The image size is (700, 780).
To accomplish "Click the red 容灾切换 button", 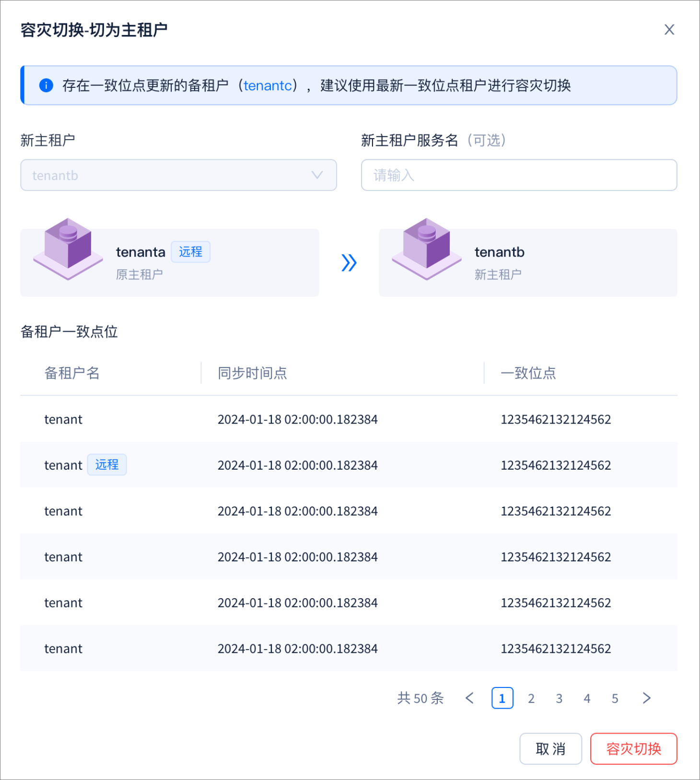I will (634, 748).
